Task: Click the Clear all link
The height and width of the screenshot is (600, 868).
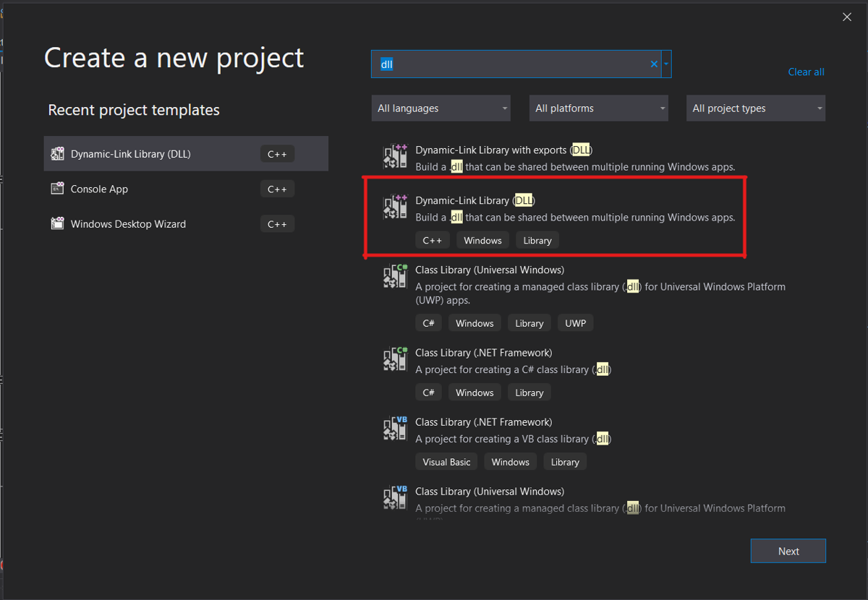Action: tap(806, 72)
